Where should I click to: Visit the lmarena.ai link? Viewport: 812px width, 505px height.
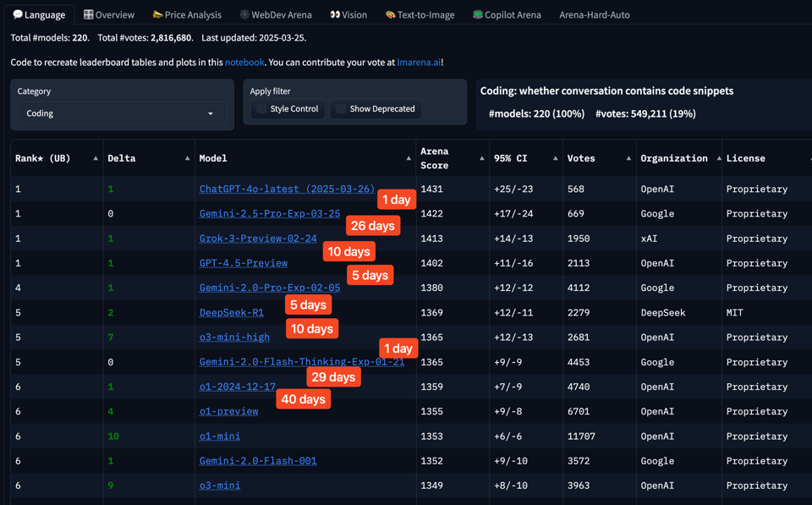(x=419, y=63)
